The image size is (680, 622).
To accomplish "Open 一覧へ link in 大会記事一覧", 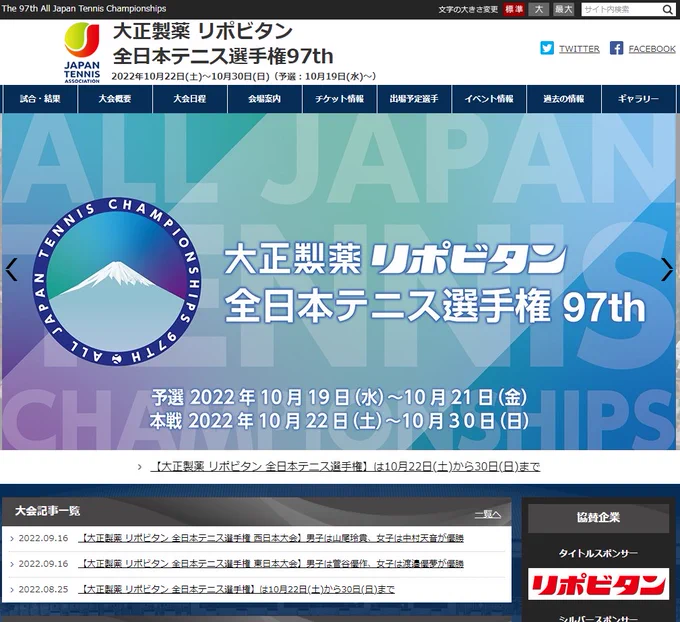I will [x=487, y=514].
